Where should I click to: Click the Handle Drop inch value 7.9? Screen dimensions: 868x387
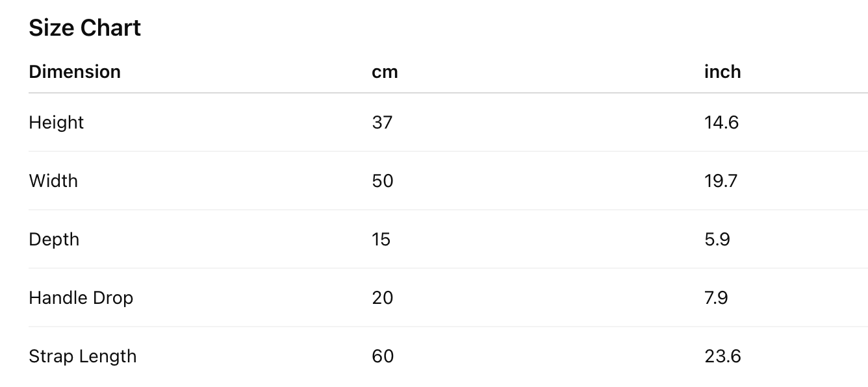[716, 297]
